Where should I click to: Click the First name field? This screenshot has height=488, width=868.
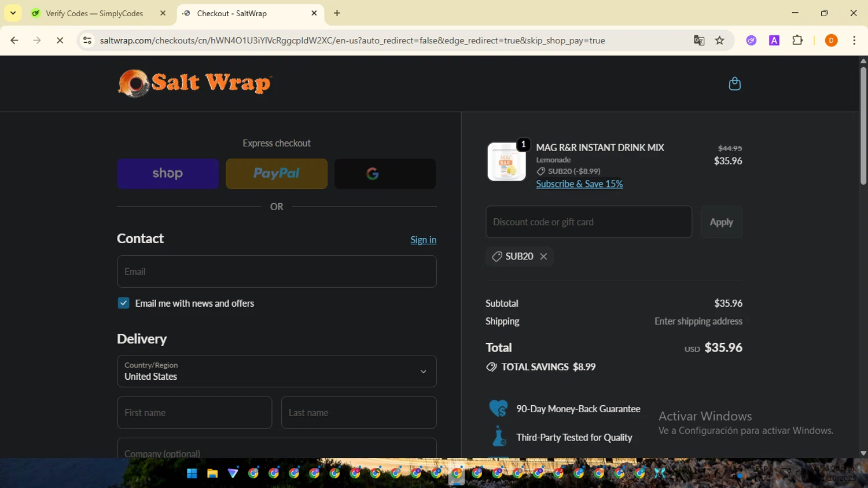tap(194, 413)
